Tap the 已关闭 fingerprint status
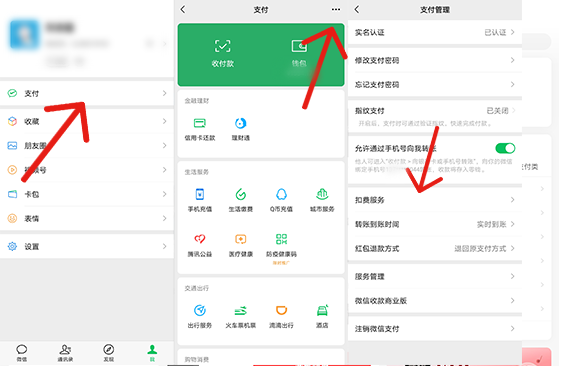Image resolution: width=568 pixels, height=366 pixels. 497,111
